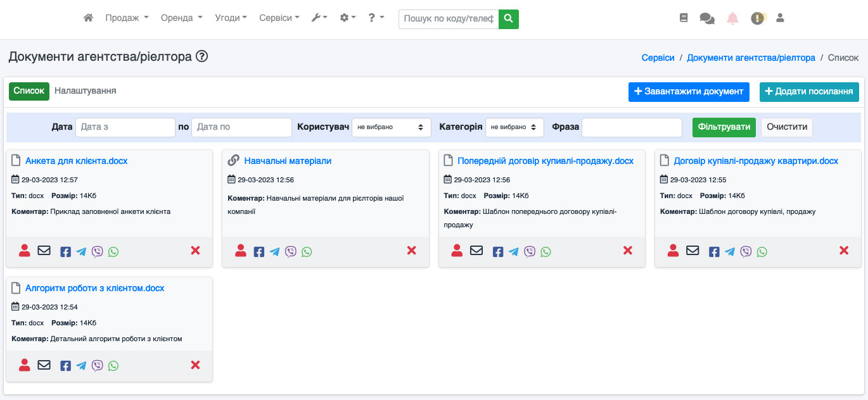Image resolution: width=868 pixels, height=400 pixels.
Task: Click the 'Завантажити документ' button
Action: click(x=689, y=92)
